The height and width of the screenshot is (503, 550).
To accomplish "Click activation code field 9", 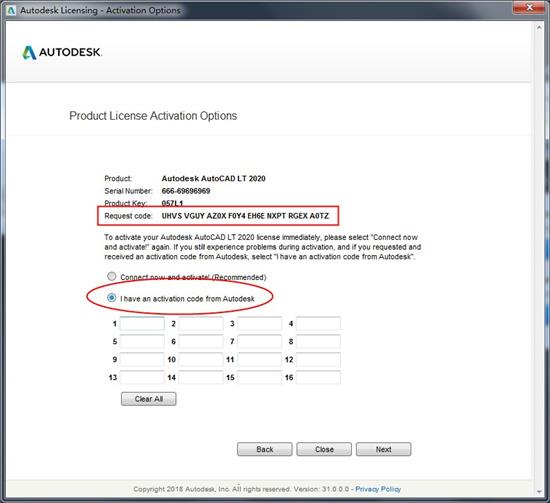I will pos(142,360).
